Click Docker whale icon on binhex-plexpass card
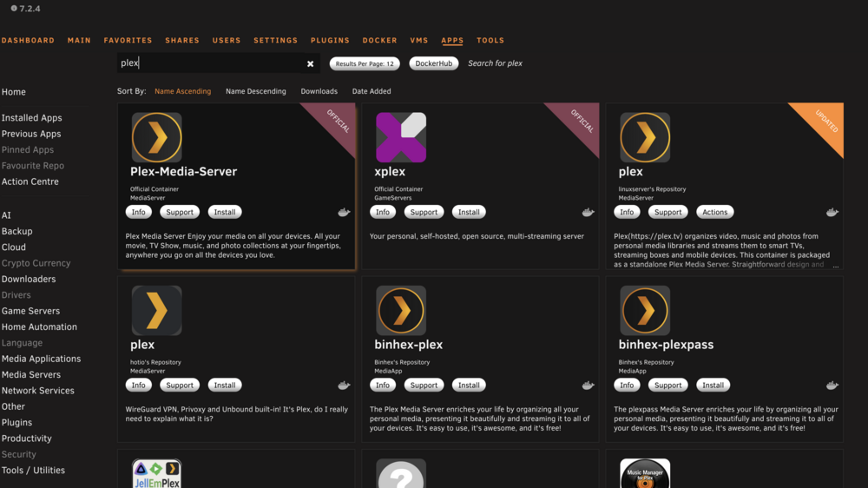 coord(832,385)
